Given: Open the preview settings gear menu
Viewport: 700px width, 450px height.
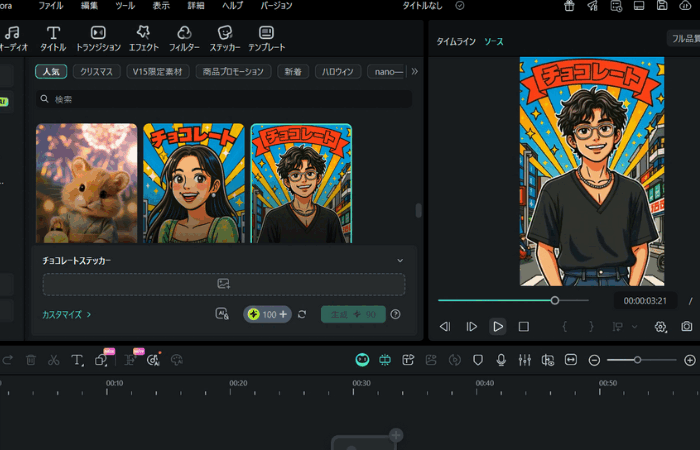Looking at the screenshot, I should 660,326.
